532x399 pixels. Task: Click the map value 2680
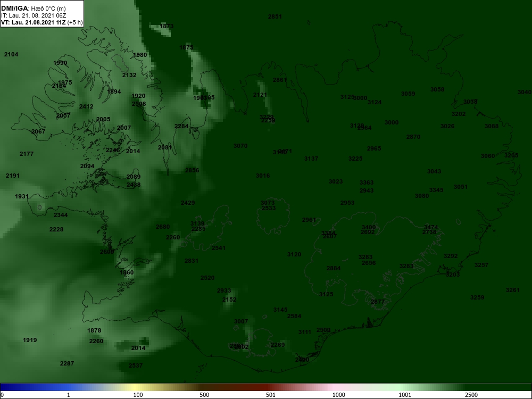click(x=163, y=227)
